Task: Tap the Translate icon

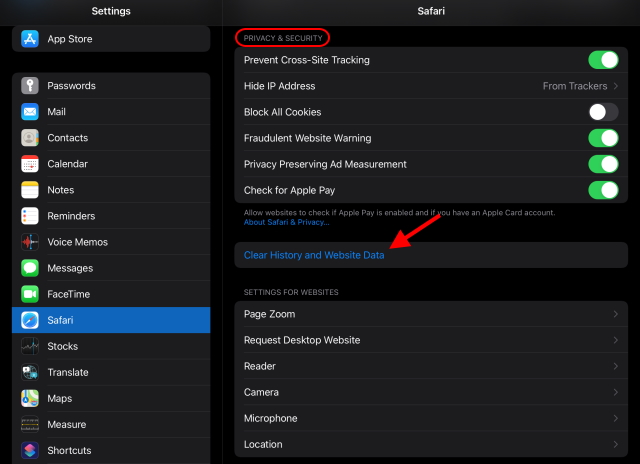Action: (30, 372)
